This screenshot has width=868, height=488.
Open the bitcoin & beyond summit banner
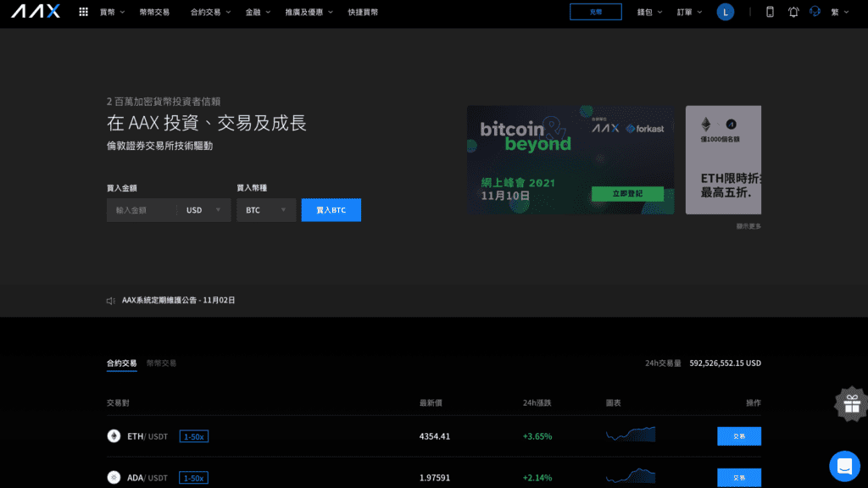[x=570, y=160]
